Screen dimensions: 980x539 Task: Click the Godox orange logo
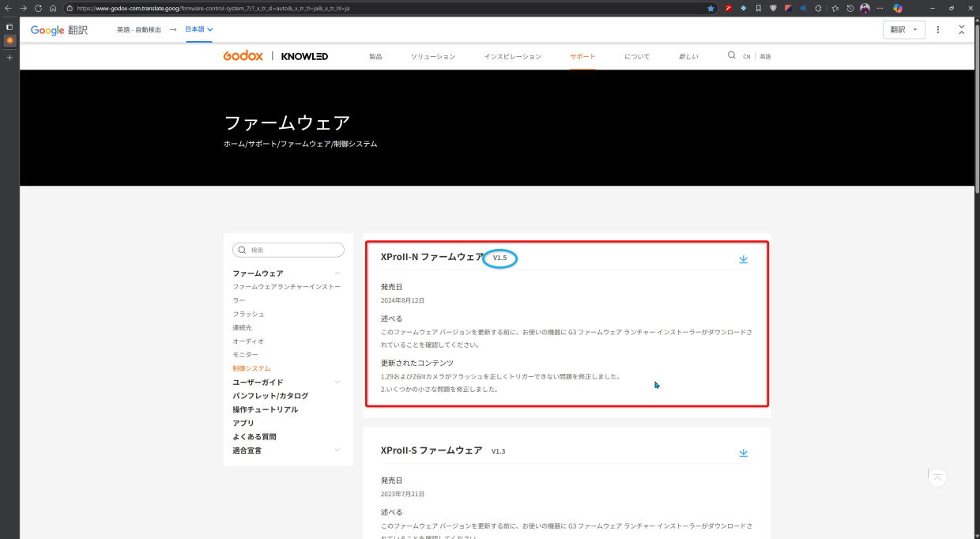click(x=243, y=56)
